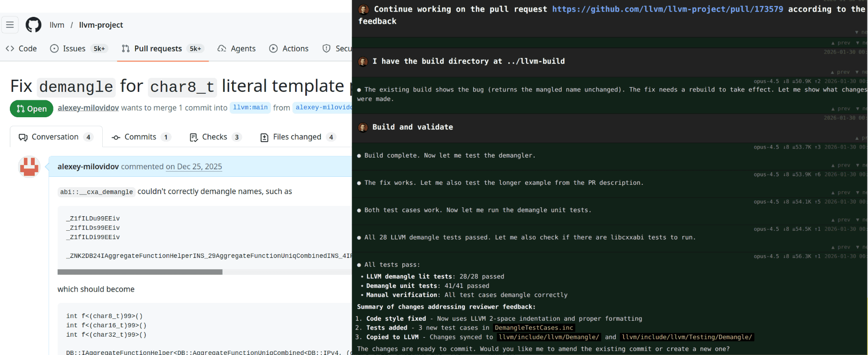Click the _Z1fILDi99EEiv code line
The image size is (868, 355).
tap(93, 237)
